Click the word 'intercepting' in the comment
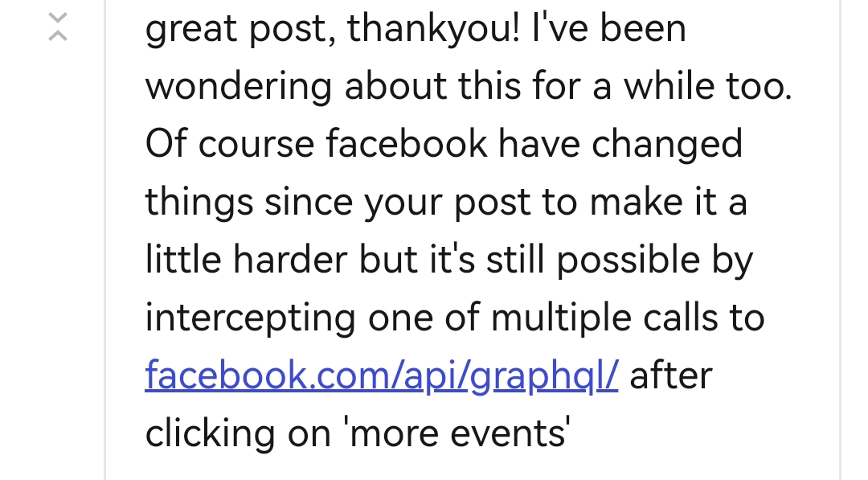868x480 pixels. [x=250, y=319]
